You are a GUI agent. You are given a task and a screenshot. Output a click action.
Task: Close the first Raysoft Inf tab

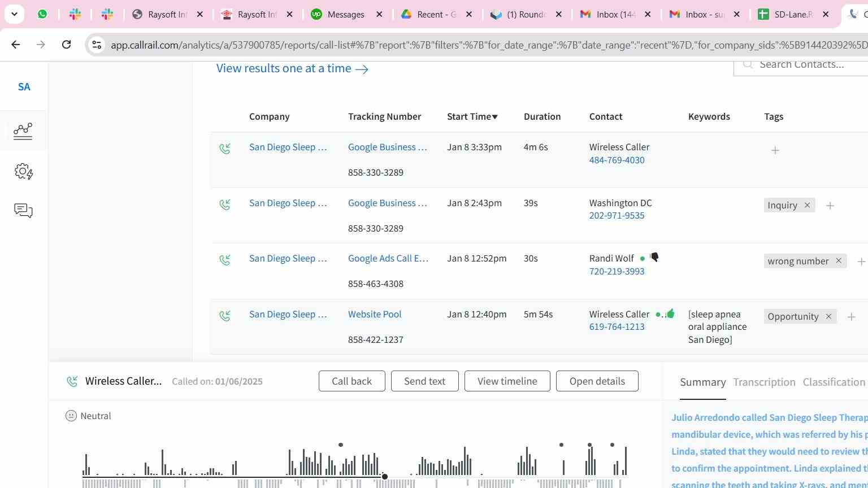point(200,14)
